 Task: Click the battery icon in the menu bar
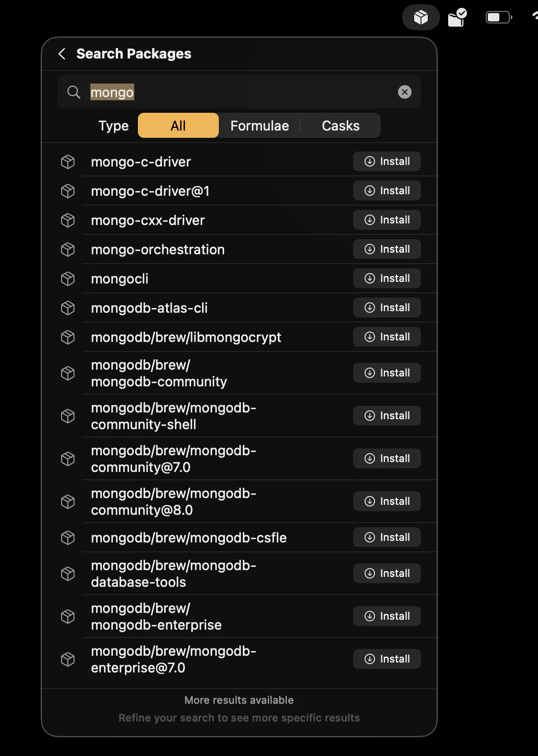pyautogui.click(x=498, y=17)
